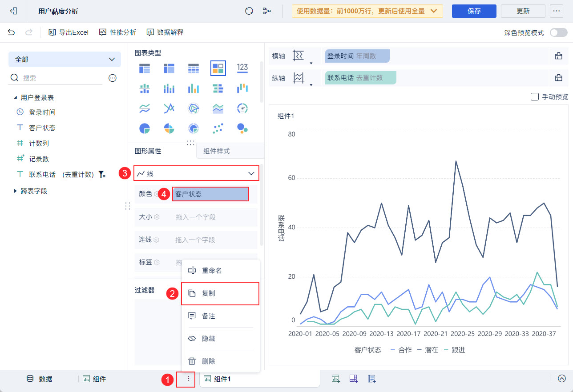Collapse the bottom tab bar with chevron

click(562, 379)
